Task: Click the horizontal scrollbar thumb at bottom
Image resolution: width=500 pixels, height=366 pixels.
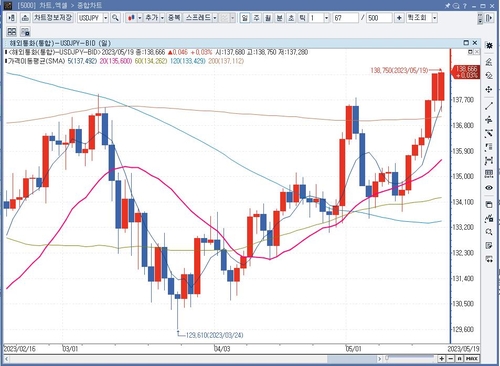Action: point(352,359)
